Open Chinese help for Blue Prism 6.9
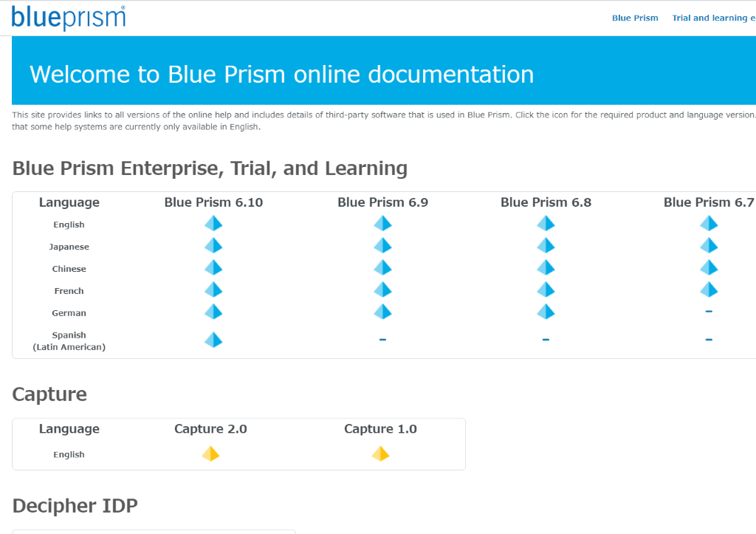 pyautogui.click(x=382, y=268)
